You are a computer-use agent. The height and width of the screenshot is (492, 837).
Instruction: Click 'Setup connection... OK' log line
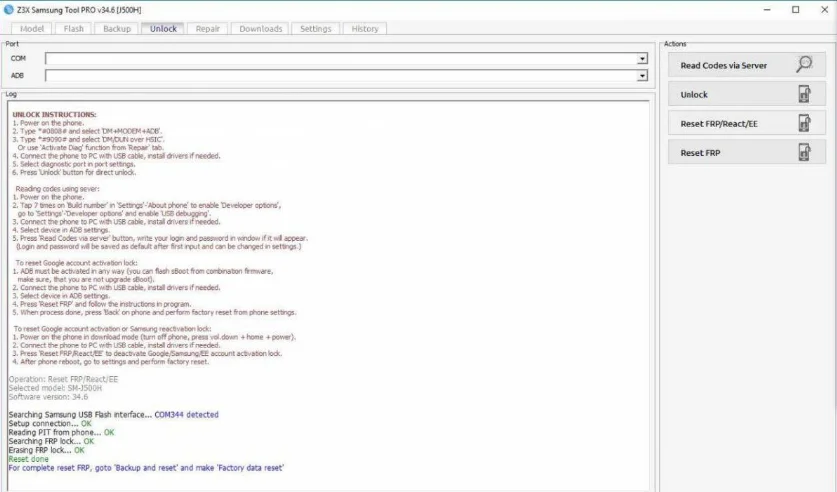(x=50, y=424)
